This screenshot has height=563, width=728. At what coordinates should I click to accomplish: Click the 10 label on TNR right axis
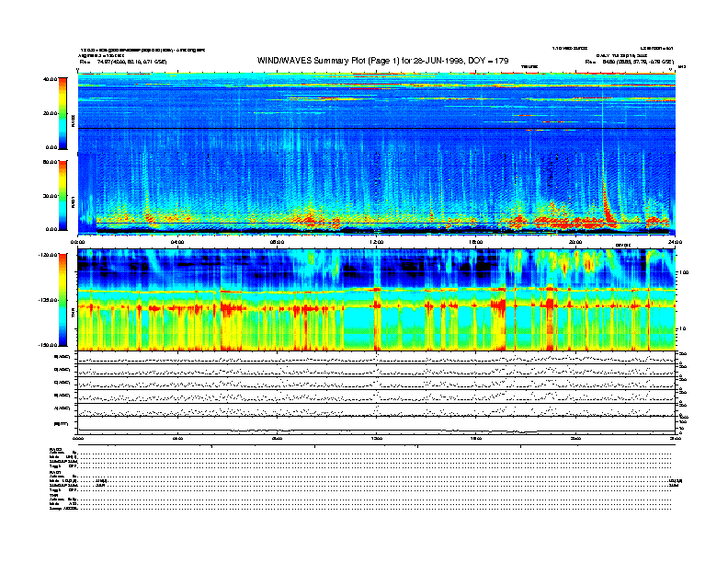point(684,328)
